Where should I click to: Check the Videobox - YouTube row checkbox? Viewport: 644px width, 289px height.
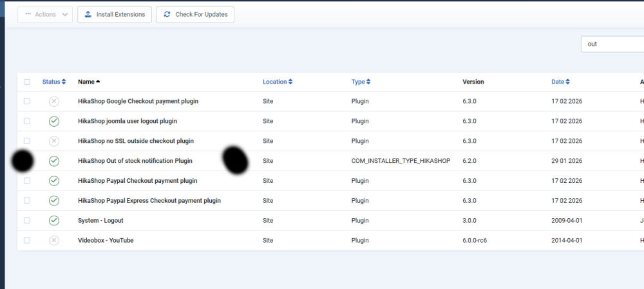click(x=27, y=240)
